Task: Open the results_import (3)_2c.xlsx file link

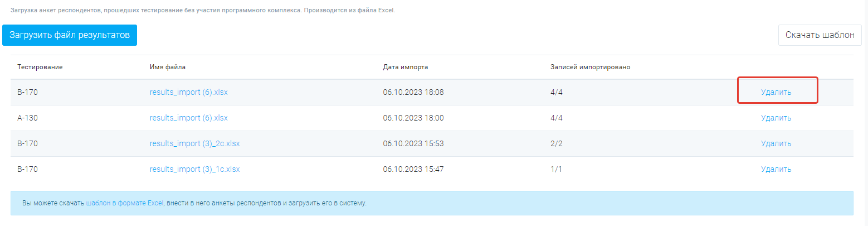Action: (x=195, y=143)
